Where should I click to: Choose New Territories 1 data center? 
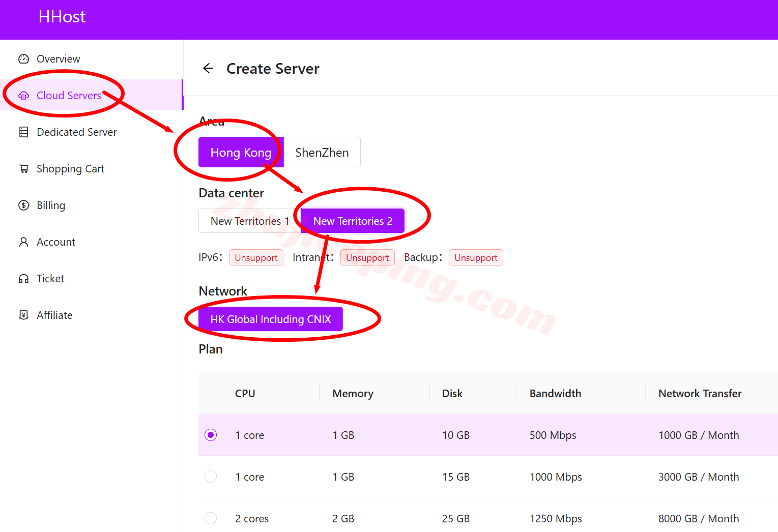click(250, 221)
